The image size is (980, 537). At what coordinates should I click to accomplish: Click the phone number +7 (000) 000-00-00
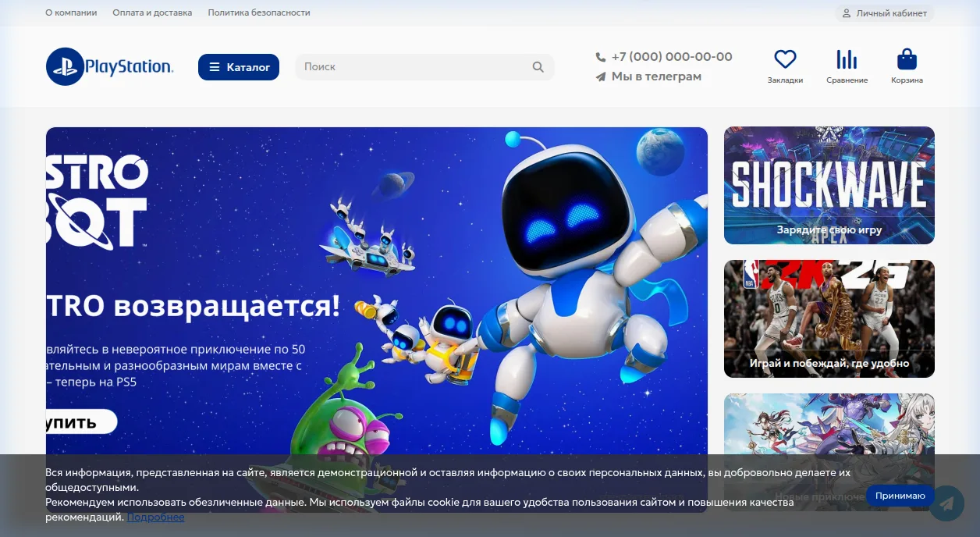pyautogui.click(x=672, y=57)
